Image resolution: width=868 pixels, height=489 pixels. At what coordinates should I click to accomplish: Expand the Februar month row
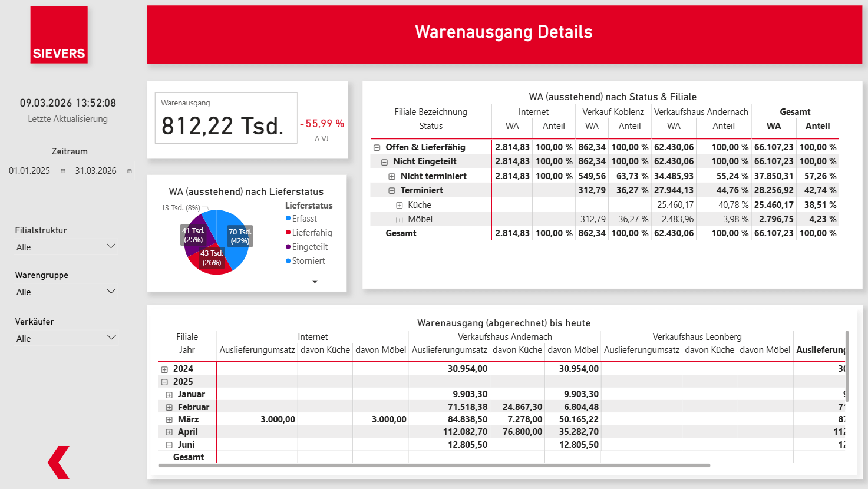tap(169, 408)
